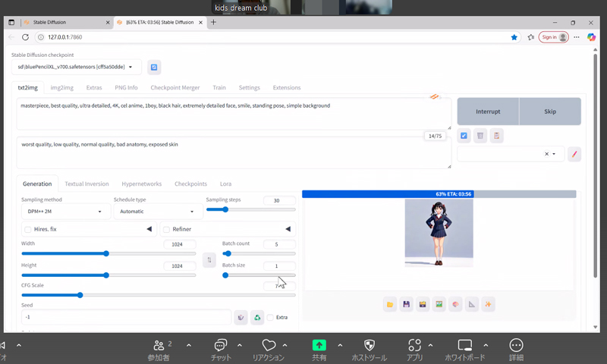607x364 pixels.
Task: Click the green Zoom share (共有) button
Action: (x=319, y=350)
